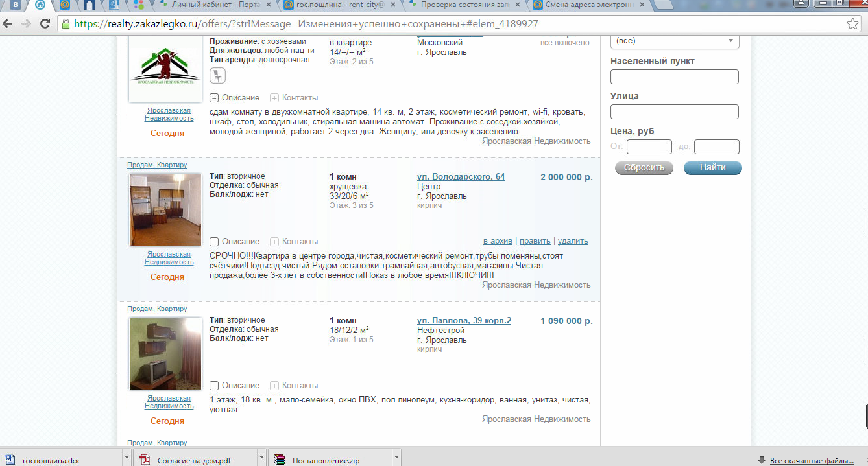Click the удалить link on the Володарского listing
This screenshot has width=868, height=466.
click(x=572, y=241)
